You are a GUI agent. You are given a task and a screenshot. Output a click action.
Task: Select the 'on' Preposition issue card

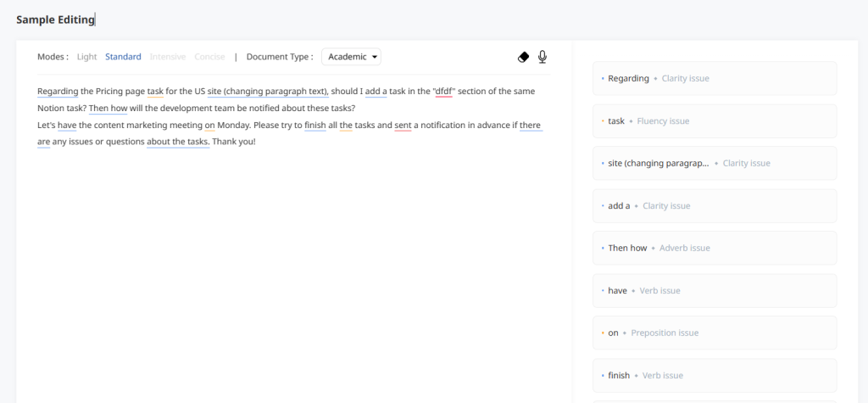click(x=715, y=333)
